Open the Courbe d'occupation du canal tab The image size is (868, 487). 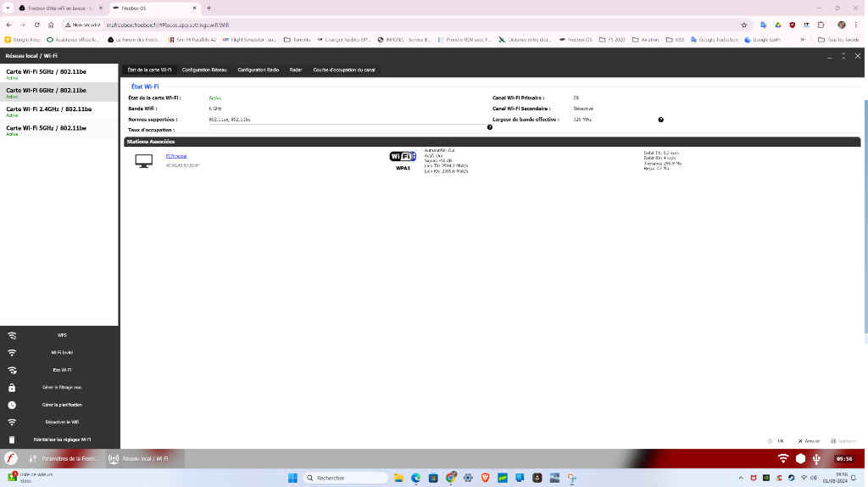click(x=344, y=70)
